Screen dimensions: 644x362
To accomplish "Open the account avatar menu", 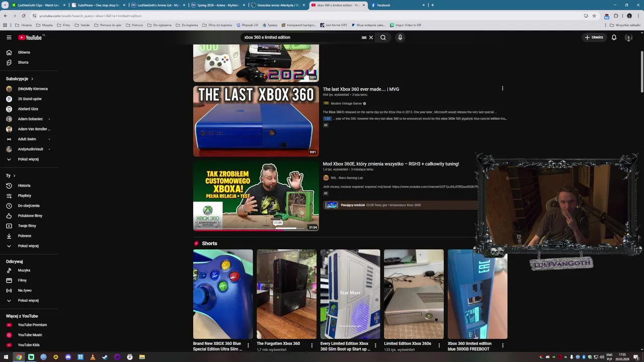I will tap(628, 37).
